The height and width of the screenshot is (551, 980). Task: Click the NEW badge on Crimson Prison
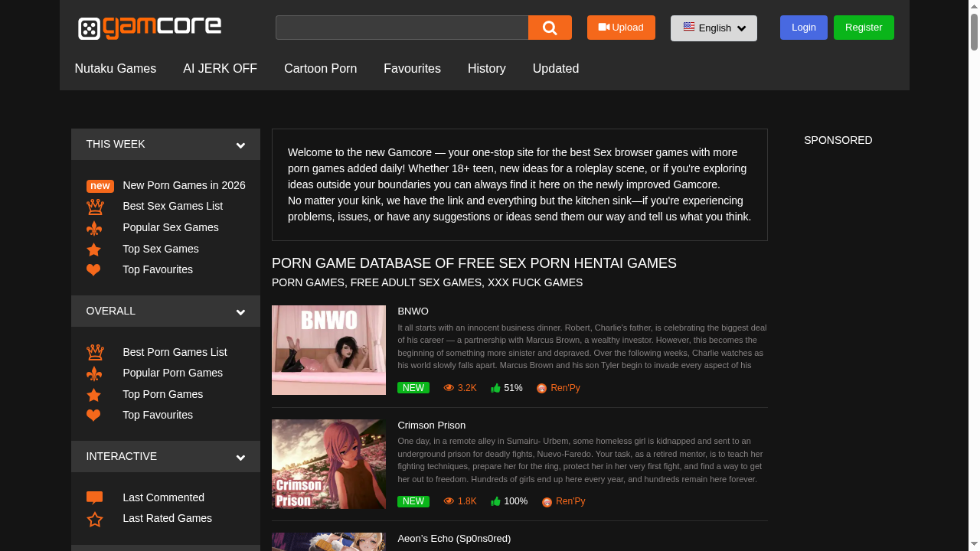tap(413, 501)
